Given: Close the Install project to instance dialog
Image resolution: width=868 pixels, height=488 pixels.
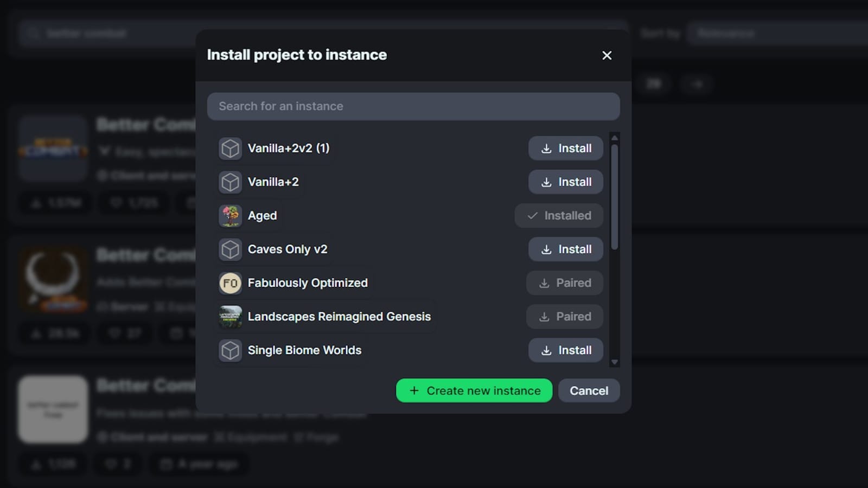Looking at the screenshot, I should (607, 55).
